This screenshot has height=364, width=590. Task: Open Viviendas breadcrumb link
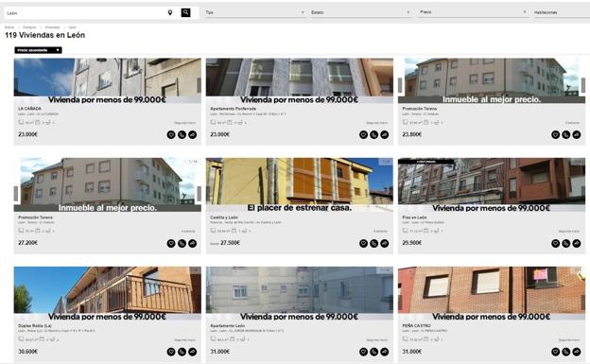pyautogui.click(x=52, y=27)
